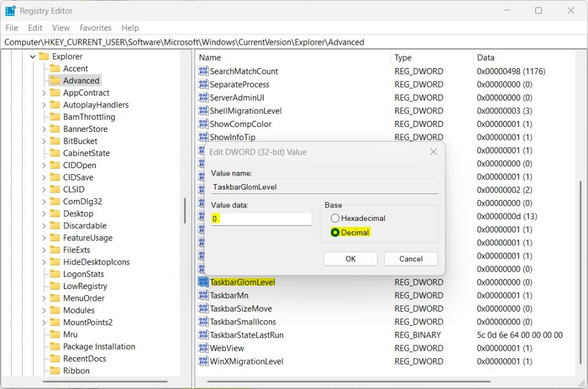Click the SearchMatchCount value icon

pos(203,71)
